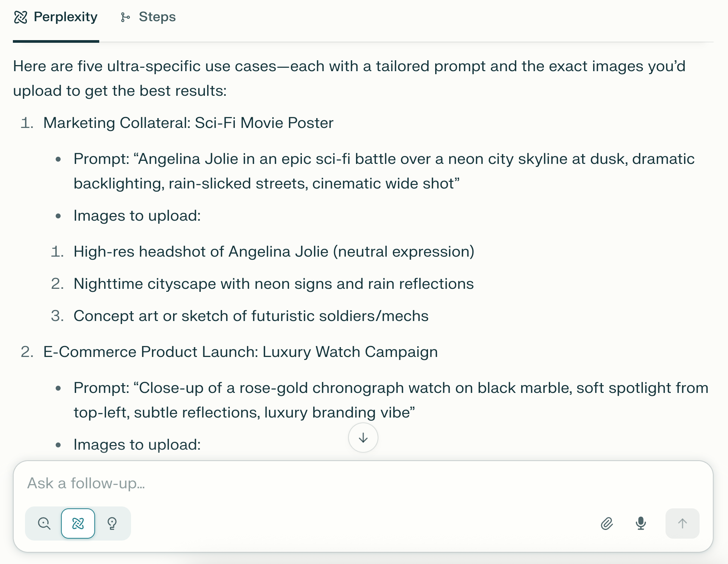Attach a file with the paperclip icon
The height and width of the screenshot is (564, 728).
coord(607,523)
